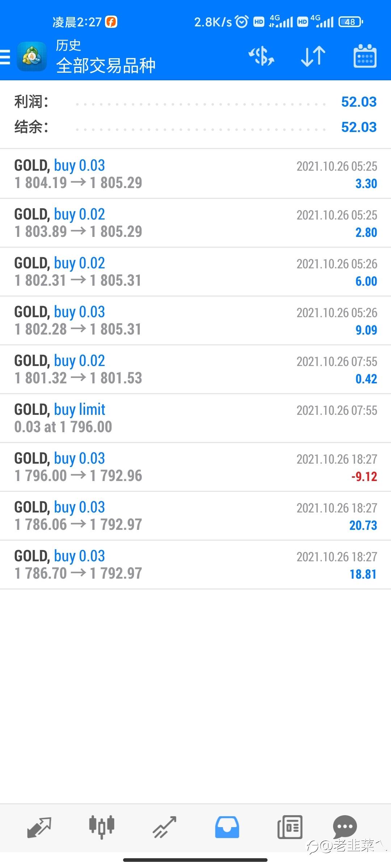The height and width of the screenshot is (868, 391).
Task: Open the hamburger side menu
Action: 5,57
